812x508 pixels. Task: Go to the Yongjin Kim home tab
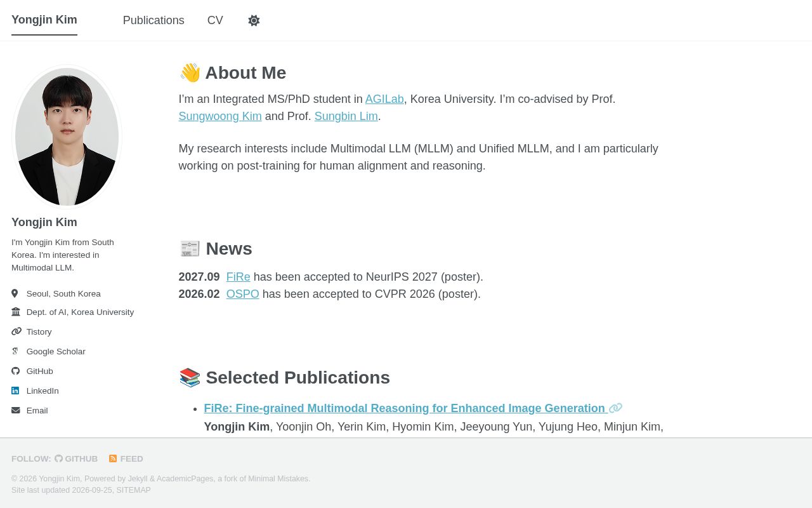(44, 20)
